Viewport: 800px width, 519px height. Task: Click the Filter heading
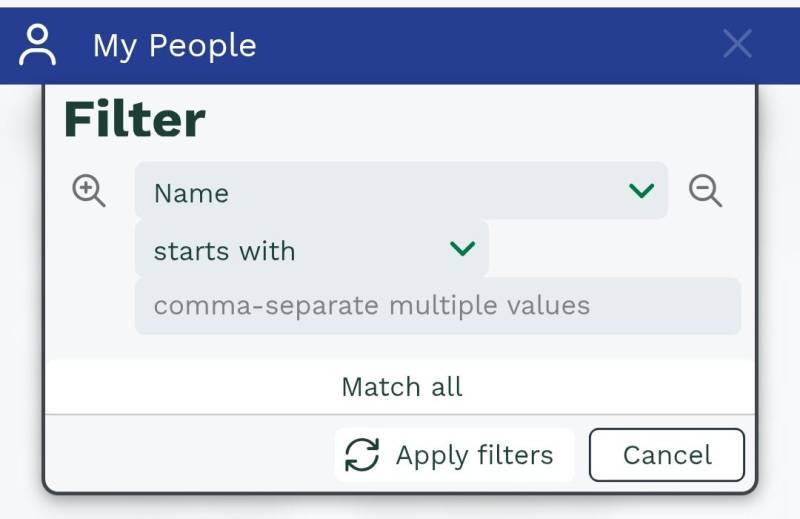point(134,120)
